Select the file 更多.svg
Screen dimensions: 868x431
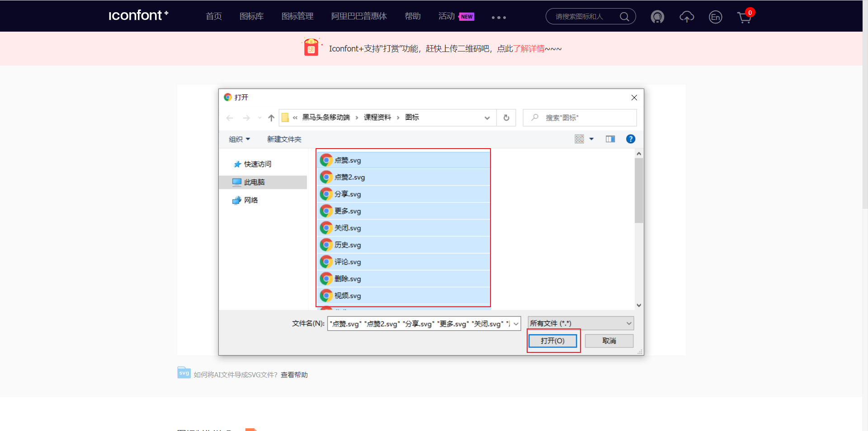pos(404,211)
